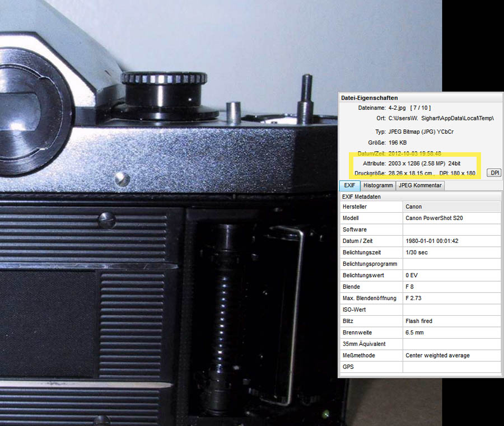Image resolution: width=504 pixels, height=426 pixels.
Task: Select the Belichtungszeit 1/30 sec row
Action: point(420,252)
